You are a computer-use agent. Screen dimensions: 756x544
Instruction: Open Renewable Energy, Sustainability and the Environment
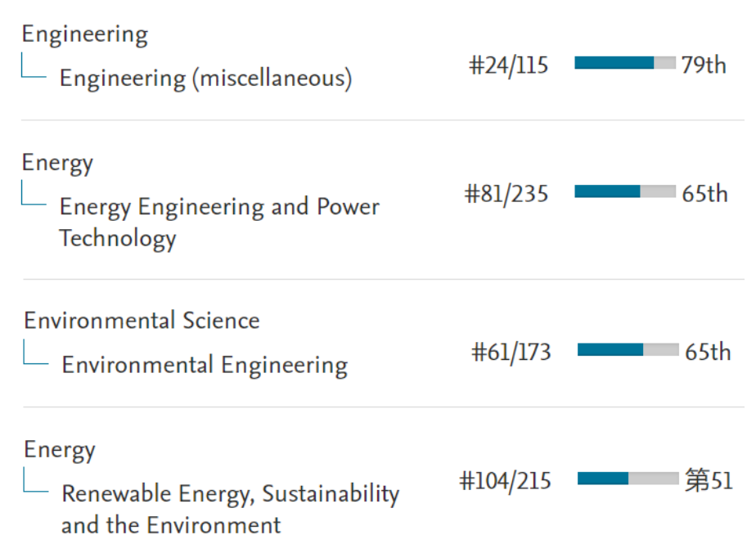[x=230, y=508]
